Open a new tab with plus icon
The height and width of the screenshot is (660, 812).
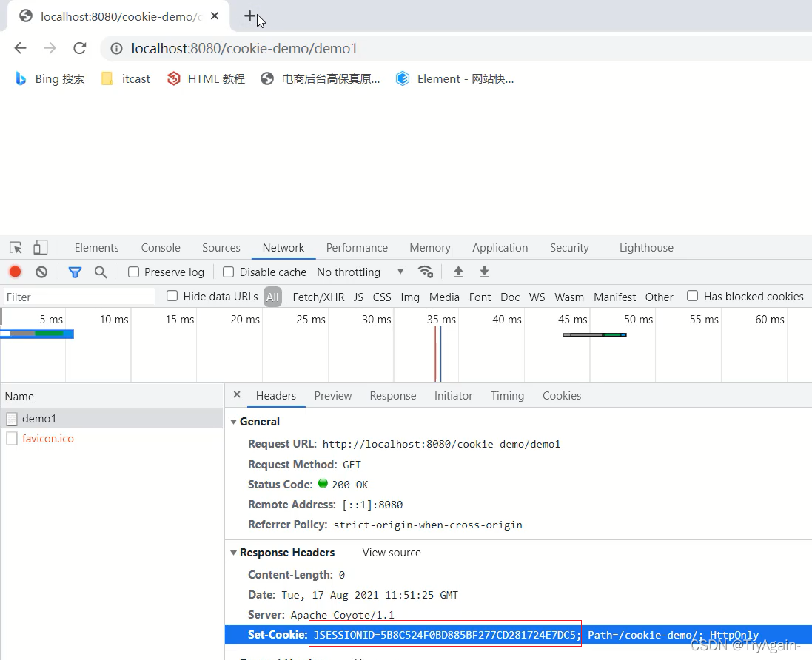[x=249, y=16]
